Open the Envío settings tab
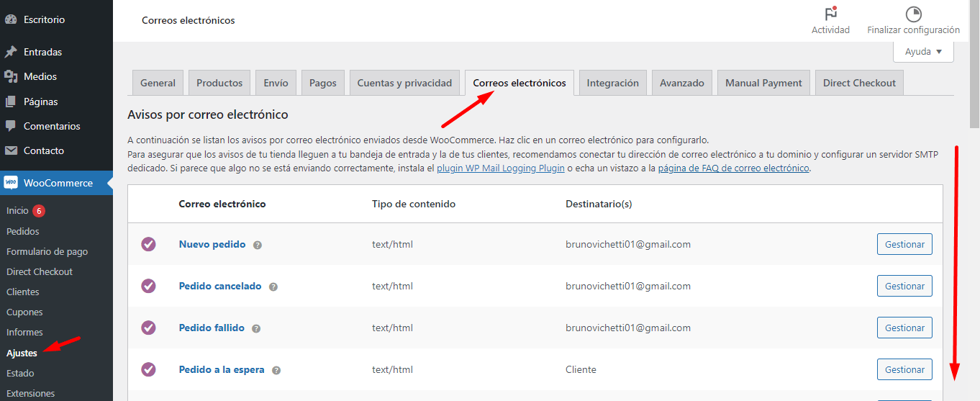 pos(276,83)
